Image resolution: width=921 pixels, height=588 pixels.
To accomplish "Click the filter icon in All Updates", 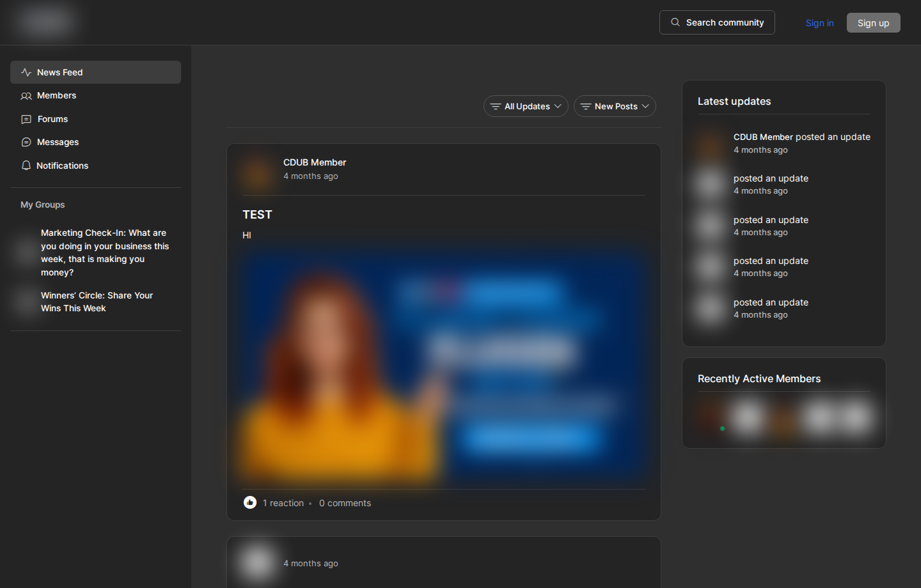I will click(495, 106).
